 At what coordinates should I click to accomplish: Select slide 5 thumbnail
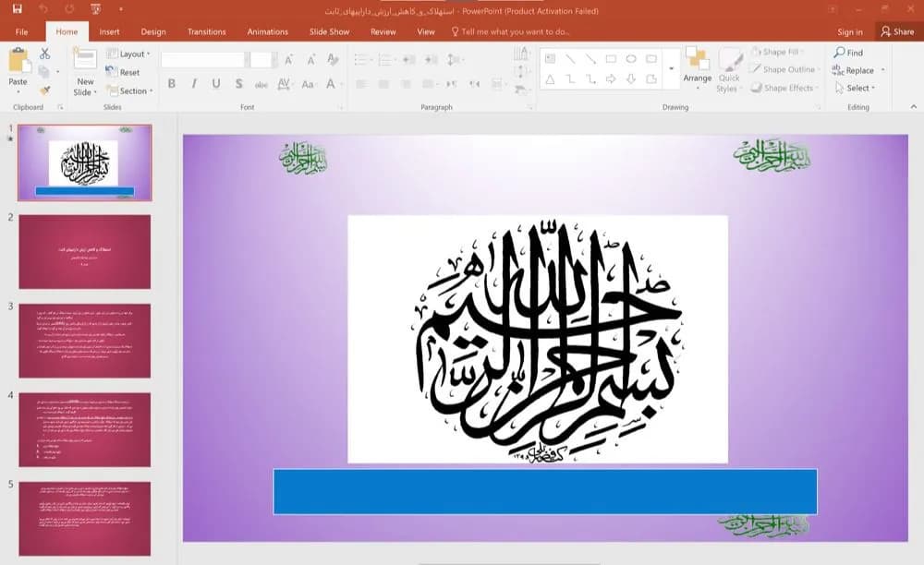[x=85, y=519]
